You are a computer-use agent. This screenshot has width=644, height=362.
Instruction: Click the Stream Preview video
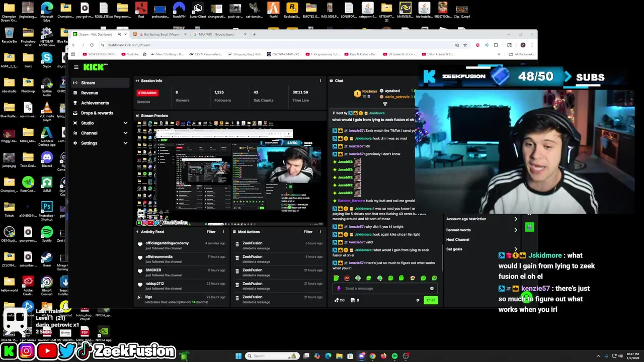coord(230,173)
